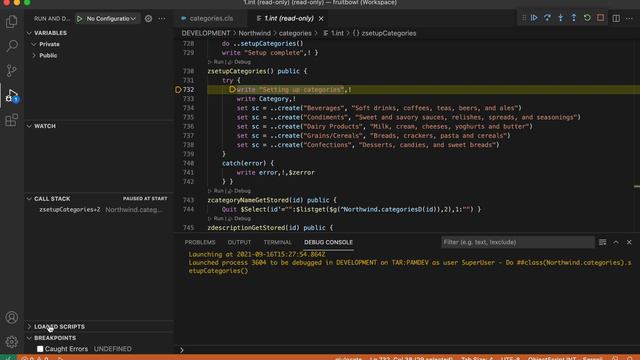Step over in debug toolbar
Viewport: 640px width, 360px height.
tap(547, 18)
